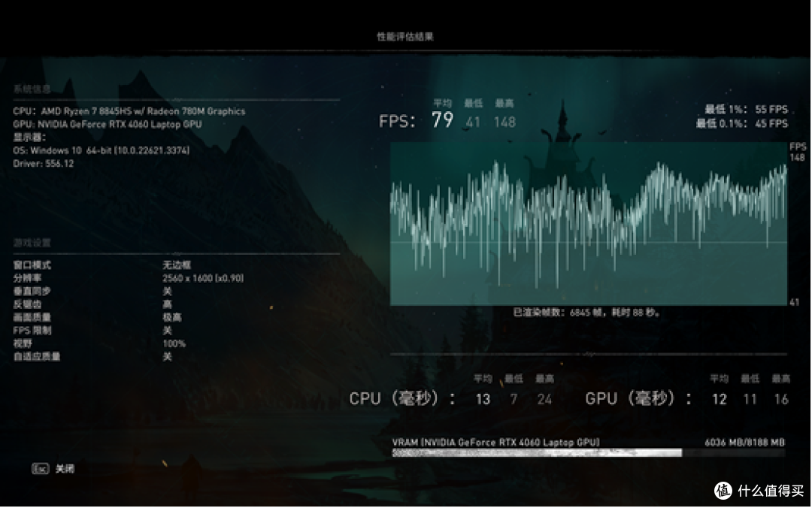Select the 最低 1%: 55 FPS line

[x=747, y=109]
